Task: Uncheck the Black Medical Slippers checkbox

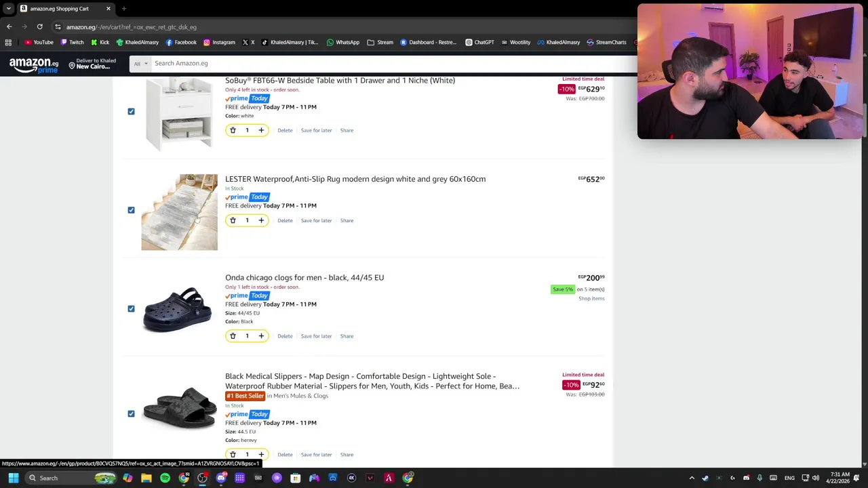Action: pos(131,413)
